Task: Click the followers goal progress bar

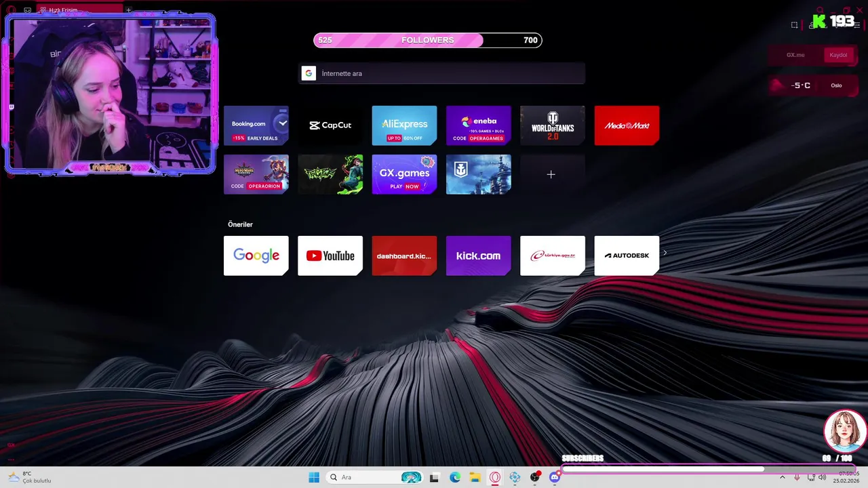Action: click(x=428, y=40)
